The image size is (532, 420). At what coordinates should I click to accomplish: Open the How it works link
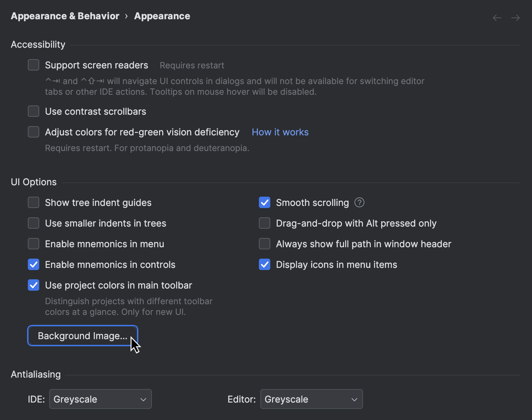280,132
